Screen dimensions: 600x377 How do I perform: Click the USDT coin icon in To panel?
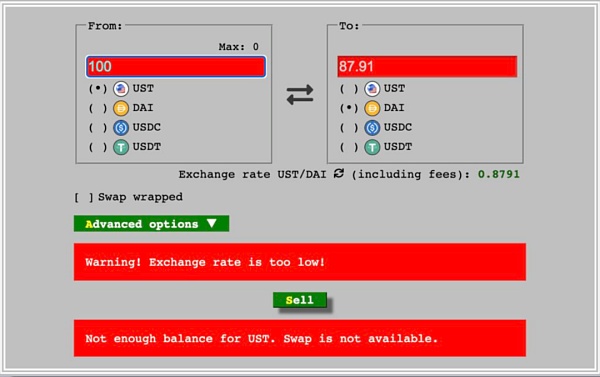[x=372, y=147]
